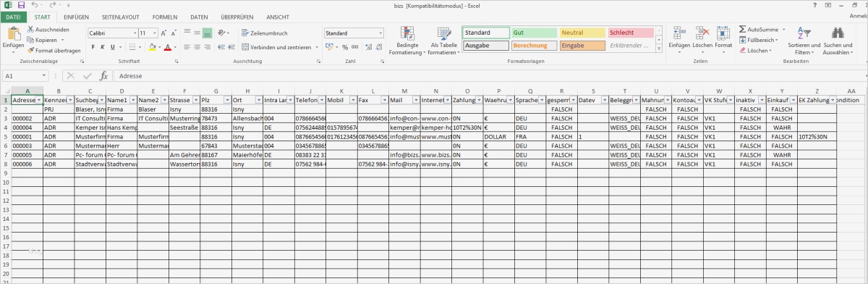868x284 pixels.
Task: Open Bedingte Formatierung menu
Action: point(407,41)
